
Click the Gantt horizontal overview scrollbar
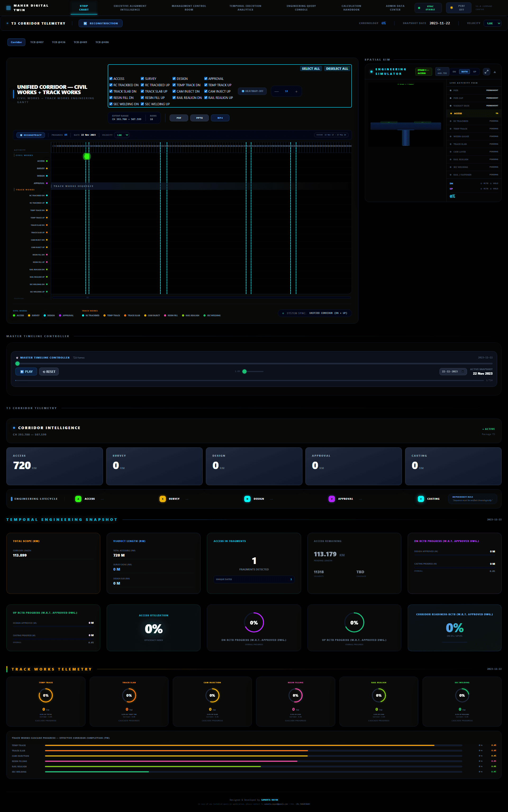(201, 297)
